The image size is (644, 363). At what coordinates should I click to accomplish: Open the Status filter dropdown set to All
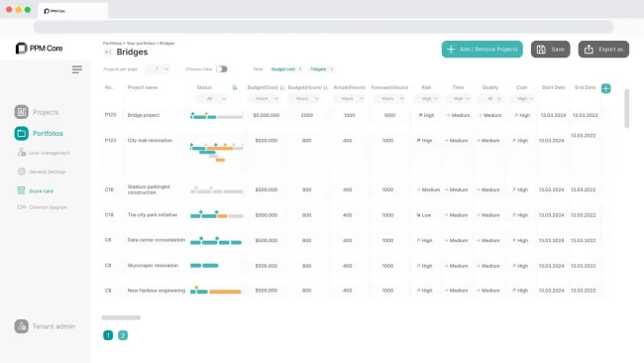pyautogui.click(x=213, y=98)
